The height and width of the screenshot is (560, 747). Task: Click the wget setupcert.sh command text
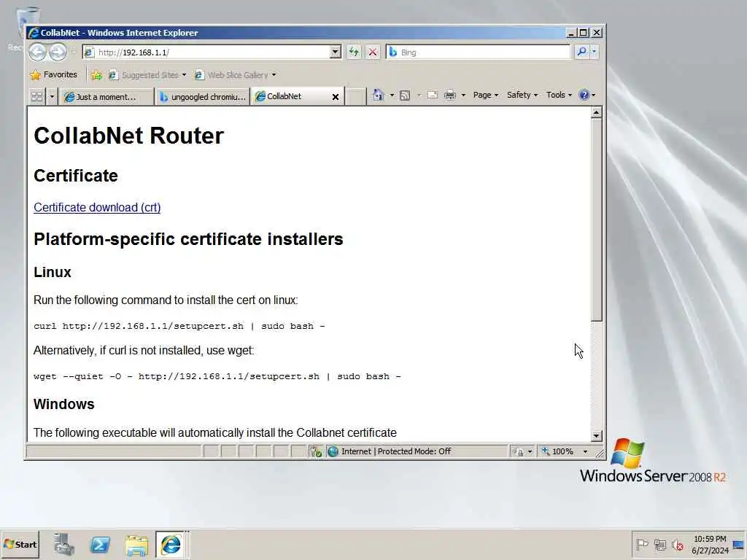click(x=217, y=376)
